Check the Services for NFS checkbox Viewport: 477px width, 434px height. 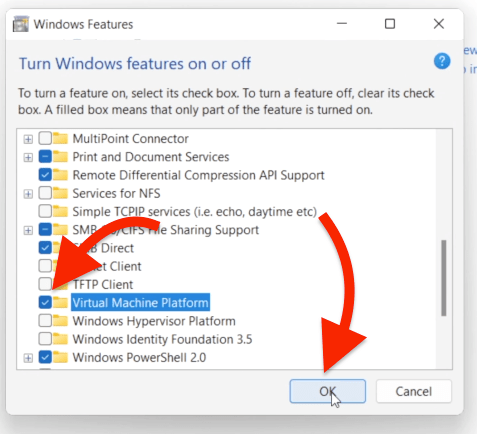click(45, 193)
